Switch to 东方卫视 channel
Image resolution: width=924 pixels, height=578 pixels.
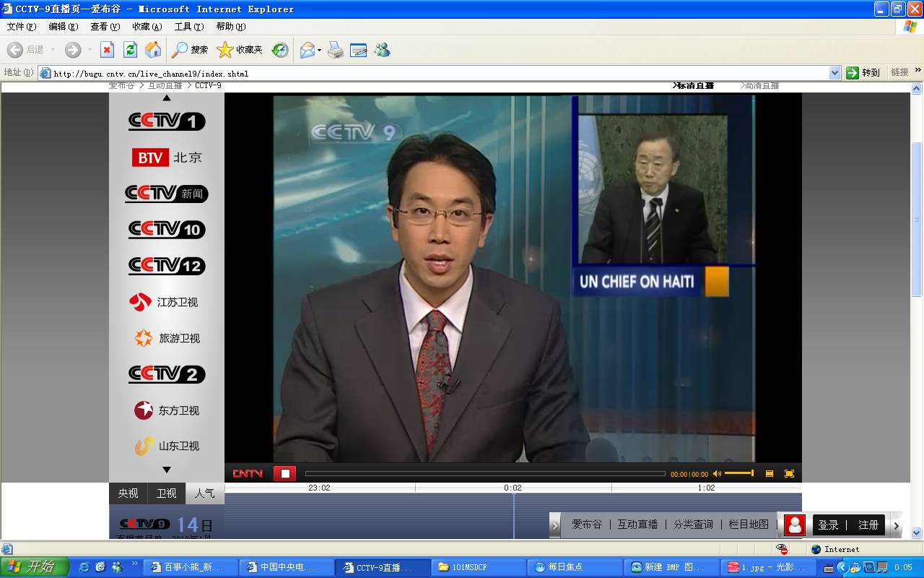tap(167, 410)
